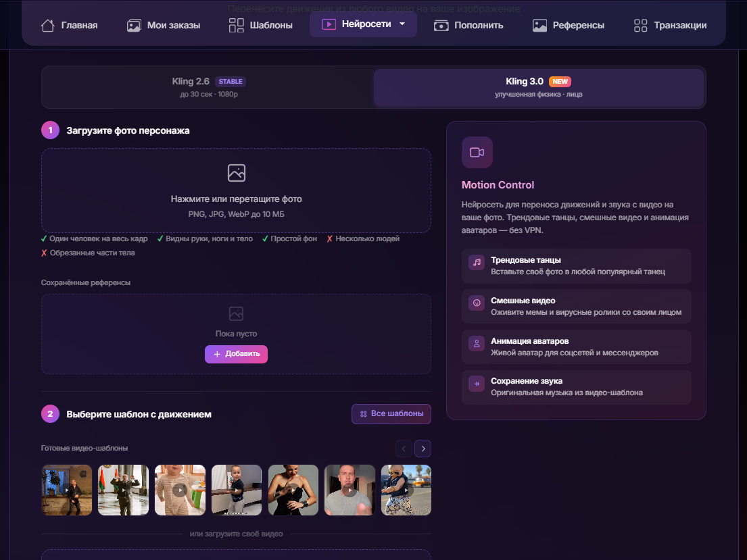Click the play icon beside Нейросети

[x=329, y=24]
